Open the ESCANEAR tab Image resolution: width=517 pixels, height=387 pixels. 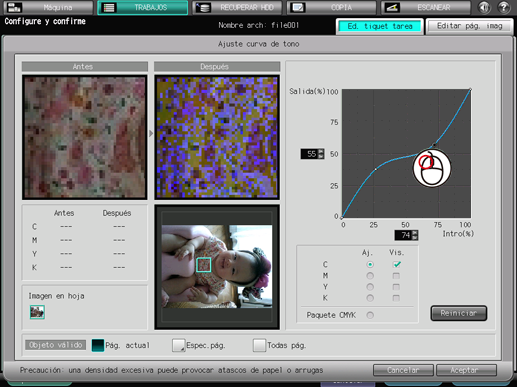(x=426, y=7)
